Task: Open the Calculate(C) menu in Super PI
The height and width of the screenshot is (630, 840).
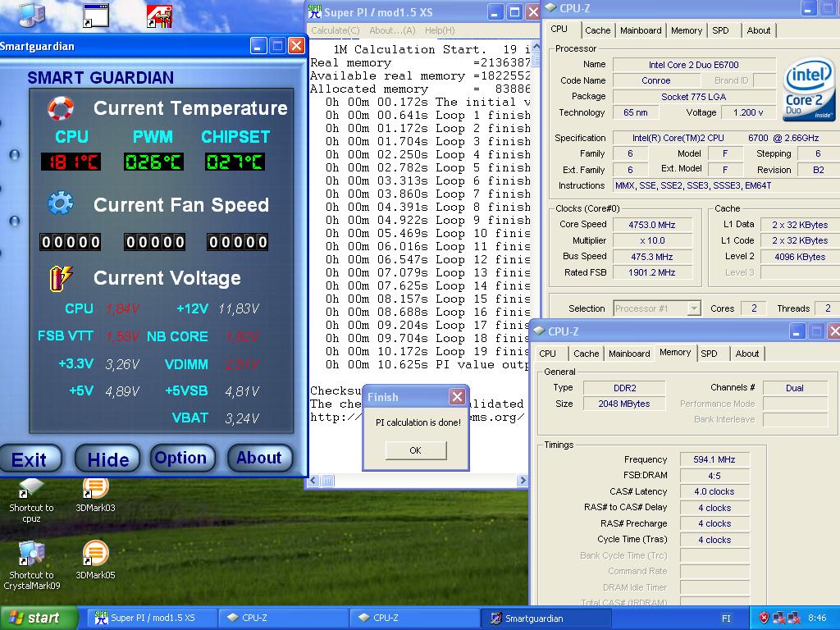Action: pyautogui.click(x=336, y=30)
